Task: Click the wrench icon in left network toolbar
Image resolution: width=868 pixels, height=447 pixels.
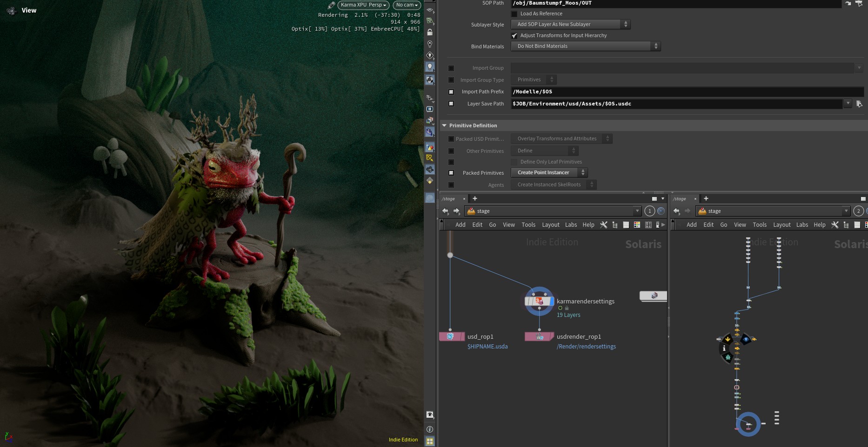Action: click(x=604, y=225)
